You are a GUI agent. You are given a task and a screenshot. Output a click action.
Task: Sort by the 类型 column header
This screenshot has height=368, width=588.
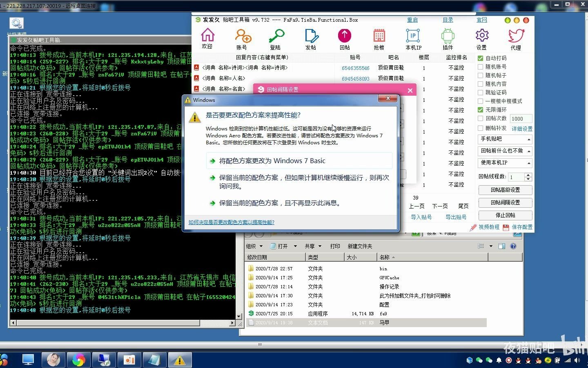(325, 257)
